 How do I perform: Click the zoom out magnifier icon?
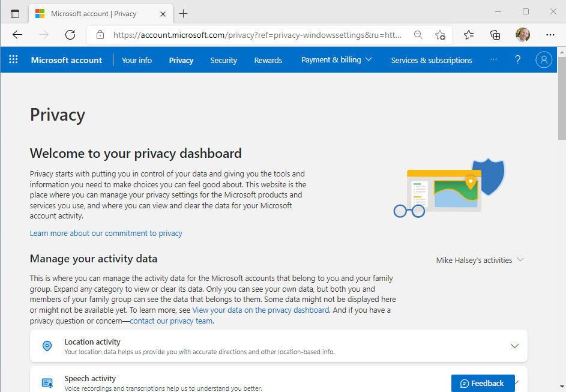pos(418,35)
